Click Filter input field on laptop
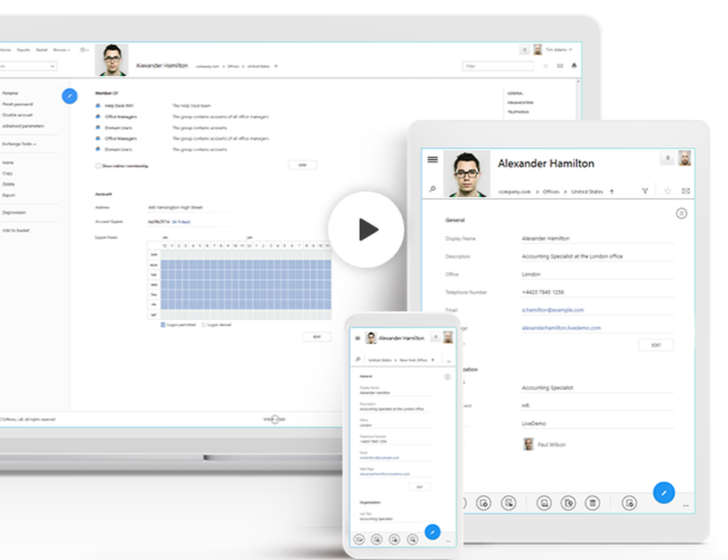 tap(498, 66)
